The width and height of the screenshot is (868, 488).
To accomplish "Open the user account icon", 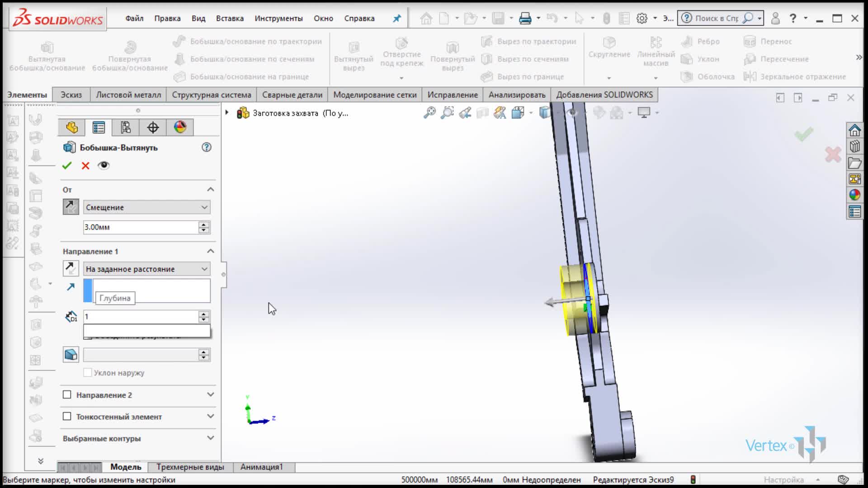I will pos(775,18).
